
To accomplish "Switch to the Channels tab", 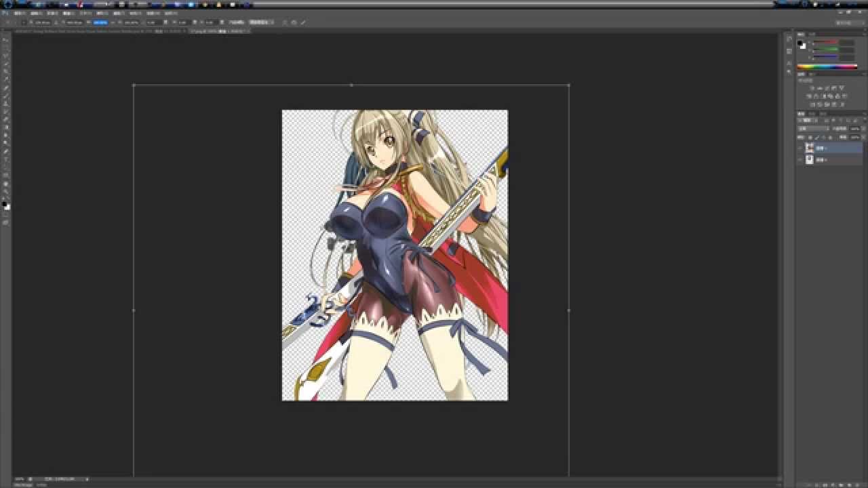I will click(811, 113).
